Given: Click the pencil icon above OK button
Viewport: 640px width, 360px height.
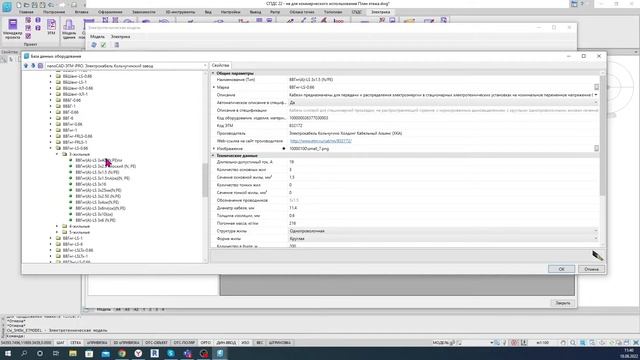Looking at the screenshot, I should [598, 256].
